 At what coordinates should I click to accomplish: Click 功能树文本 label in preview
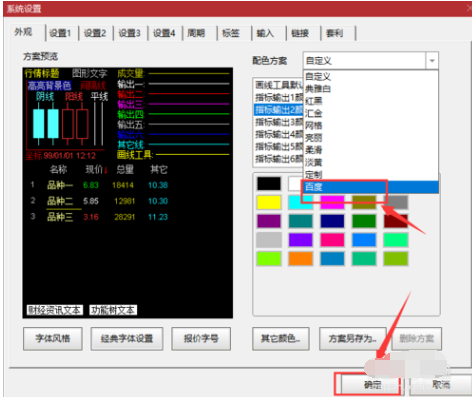coord(113,310)
